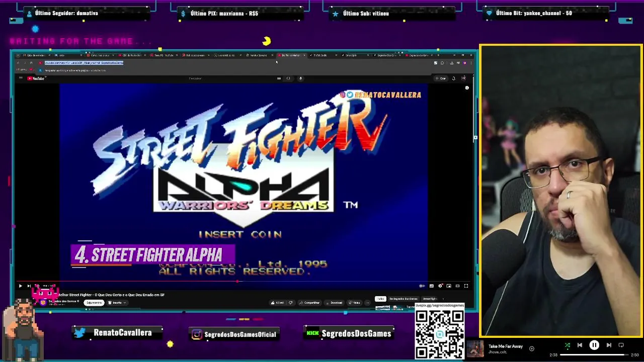The height and width of the screenshot is (362, 644).
Task: Click the Seja membro button
Action: pos(94,303)
